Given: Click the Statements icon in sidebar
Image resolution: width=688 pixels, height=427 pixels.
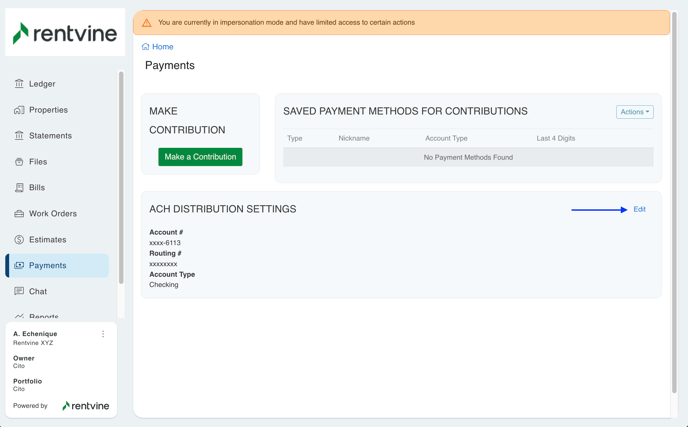Looking at the screenshot, I should 19,136.
